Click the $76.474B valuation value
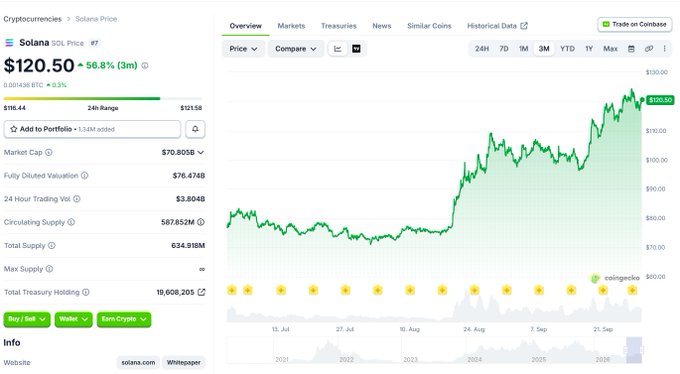The height and width of the screenshot is (374, 680). (189, 176)
